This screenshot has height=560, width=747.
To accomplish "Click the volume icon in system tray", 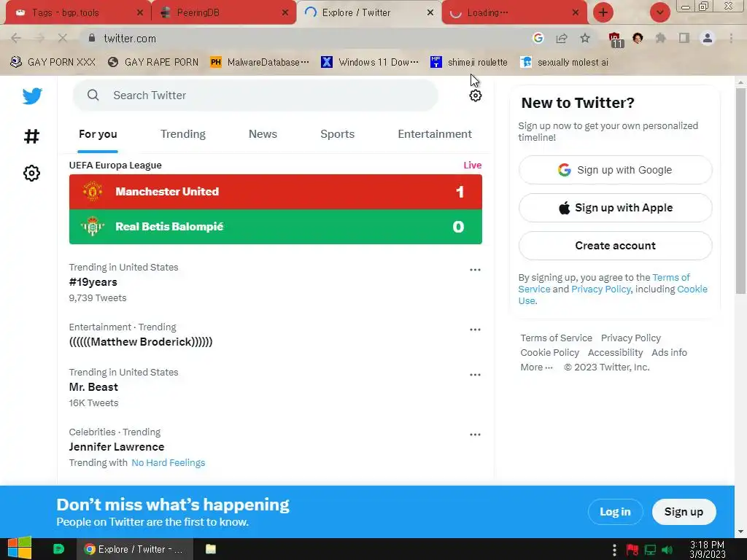I will 667,550.
